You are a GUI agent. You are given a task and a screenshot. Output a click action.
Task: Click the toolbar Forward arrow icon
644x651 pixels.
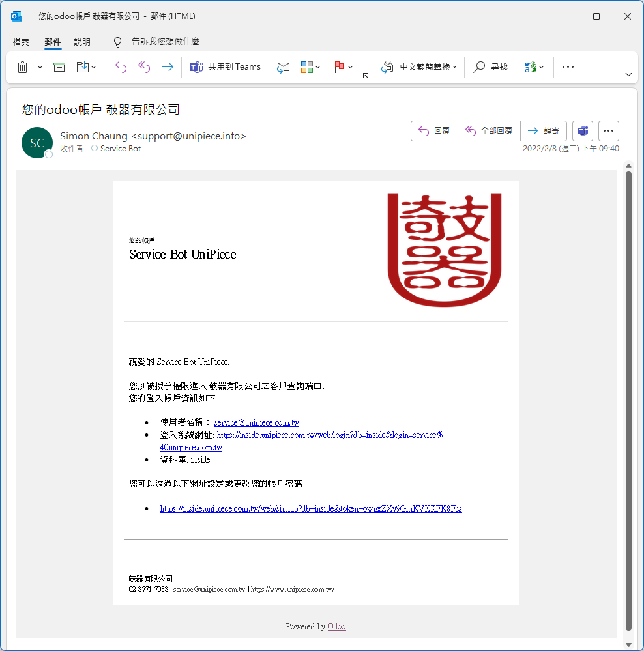[x=168, y=67]
